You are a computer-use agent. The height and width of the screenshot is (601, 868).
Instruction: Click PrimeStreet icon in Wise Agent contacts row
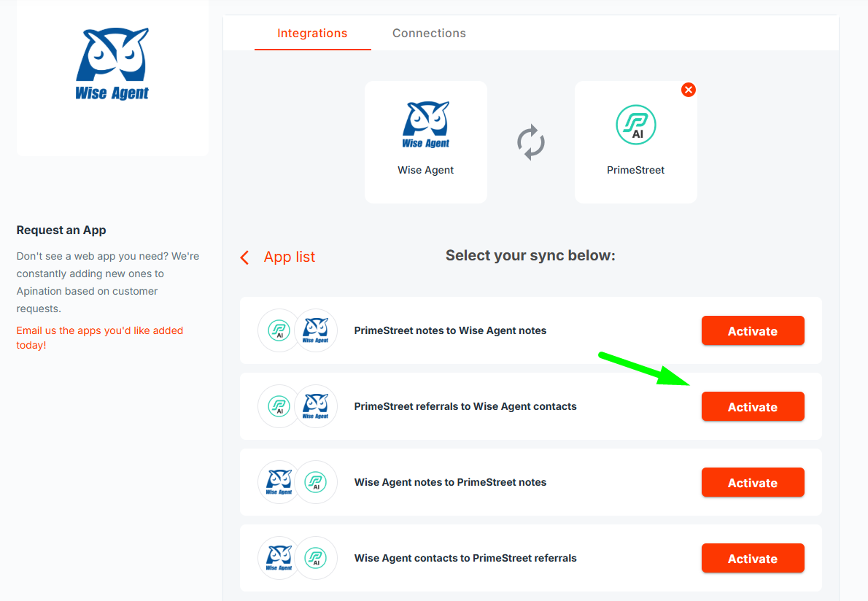pyautogui.click(x=316, y=558)
